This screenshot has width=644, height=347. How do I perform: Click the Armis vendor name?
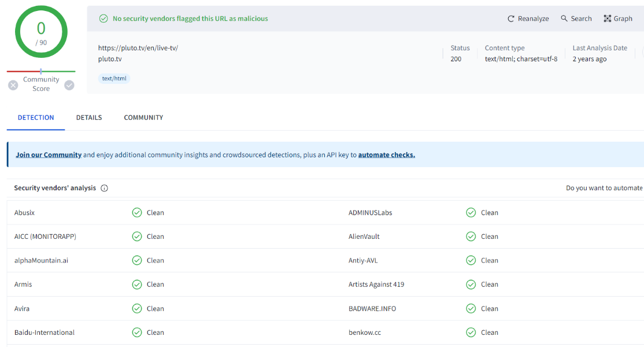tap(23, 284)
